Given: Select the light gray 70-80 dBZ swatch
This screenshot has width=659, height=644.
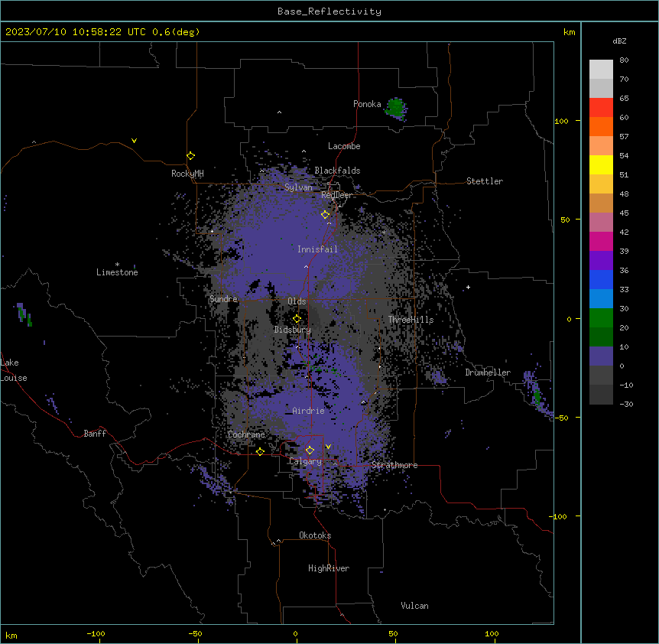Looking at the screenshot, I should coord(601,70).
